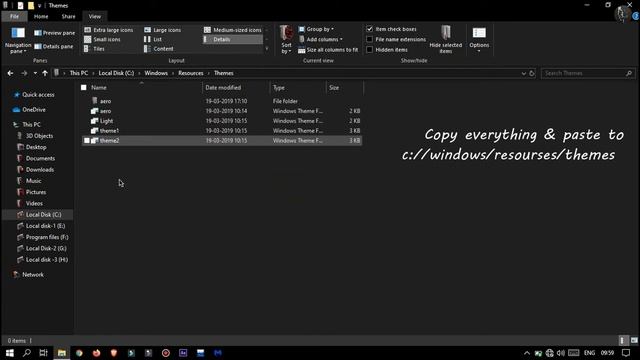The width and height of the screenshot is (640, 360).
Task: Choose List layout
Action: click(153, 39)
